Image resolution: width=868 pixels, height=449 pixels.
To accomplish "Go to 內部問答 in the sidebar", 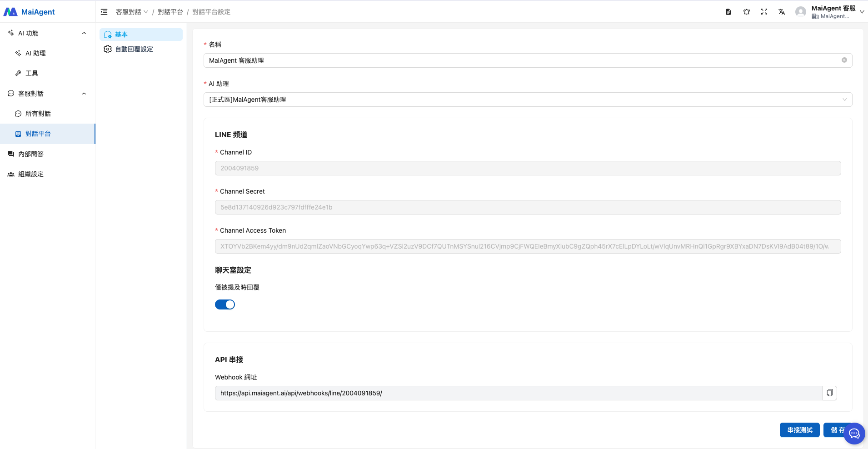I will click(31, 154).
